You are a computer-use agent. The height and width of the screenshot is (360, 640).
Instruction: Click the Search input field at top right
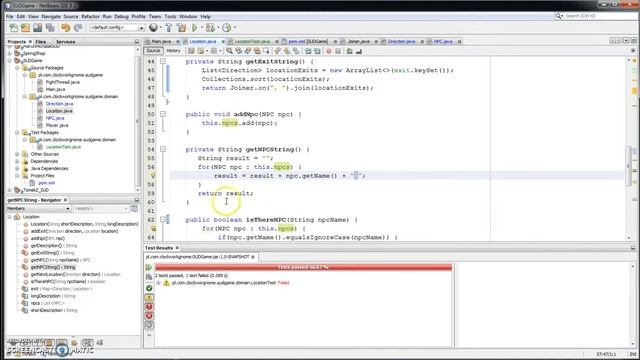(x=600, y=16)
